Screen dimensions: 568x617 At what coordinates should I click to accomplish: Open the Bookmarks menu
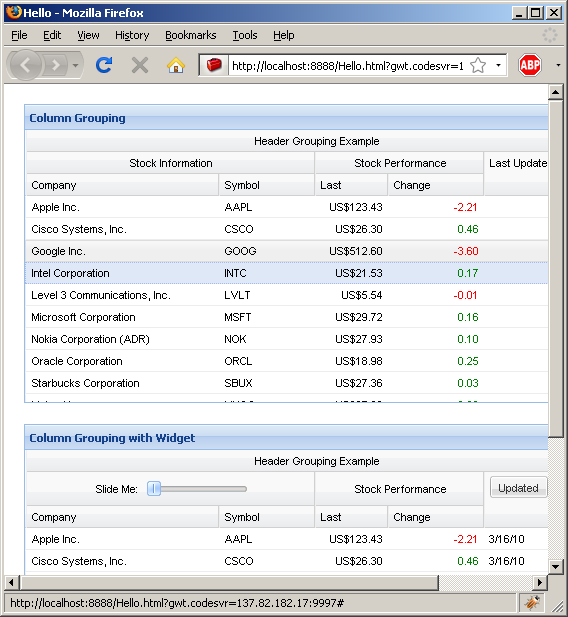[x=191, y=35]
